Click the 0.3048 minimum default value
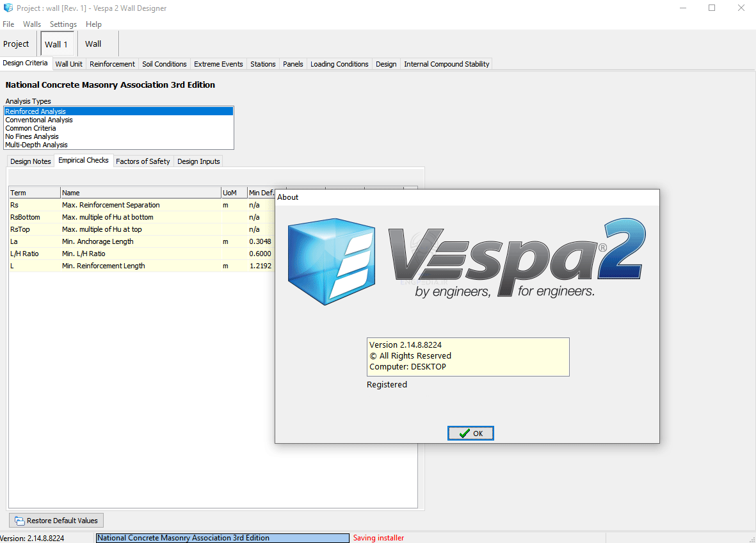This screenshot has width=756, height=543. coord(261,241)
